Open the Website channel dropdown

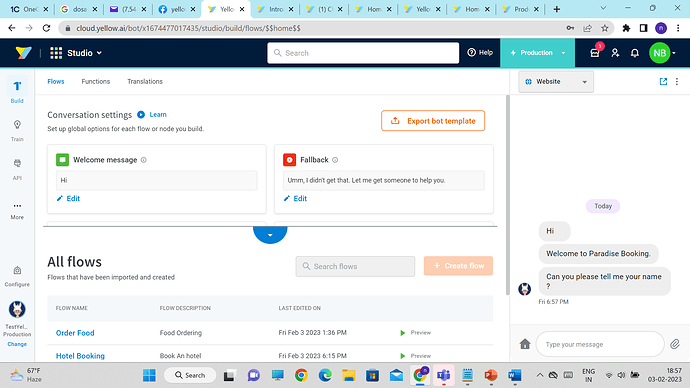pyautogui.click(x=556, y=81)
